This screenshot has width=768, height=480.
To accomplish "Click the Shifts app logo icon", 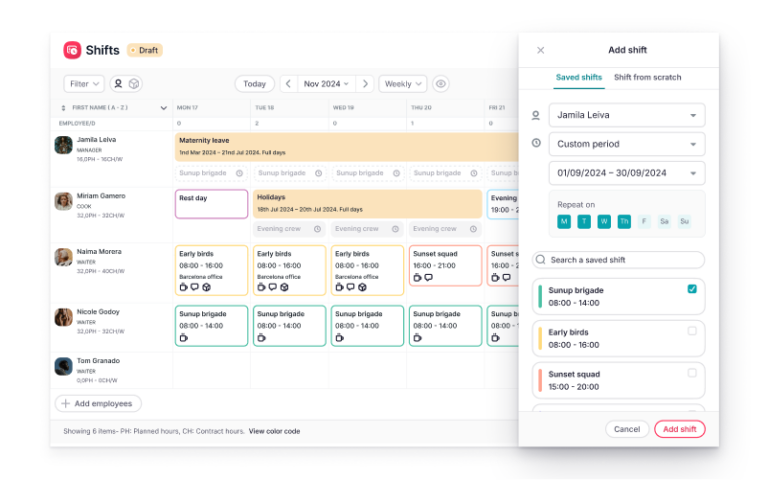I will pos(72,50).
